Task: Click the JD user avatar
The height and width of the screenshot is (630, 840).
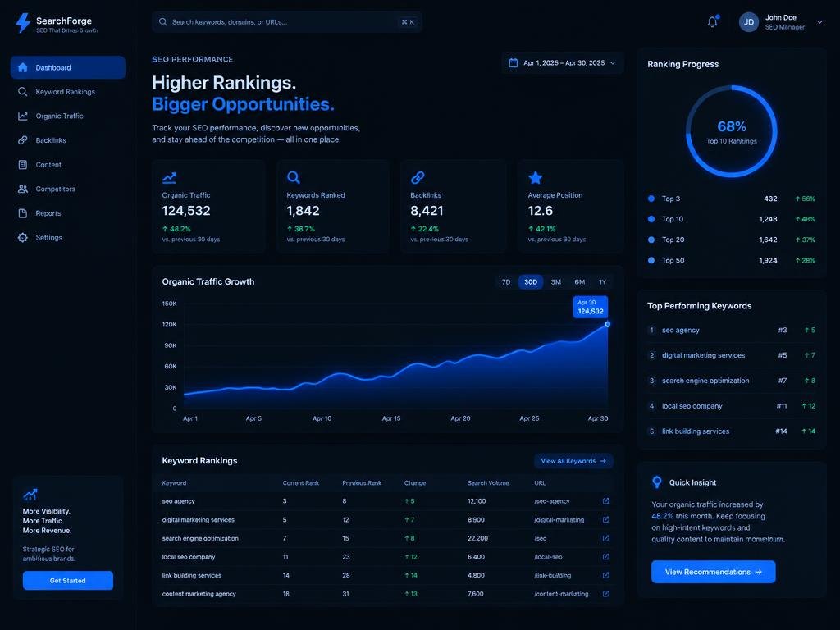Action: coord(749,22)
